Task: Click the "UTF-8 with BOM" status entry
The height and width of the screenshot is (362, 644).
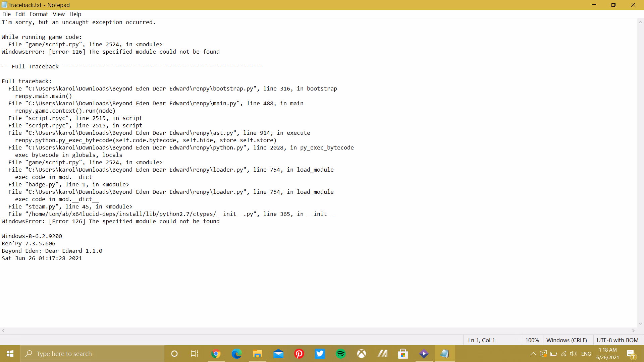Action: (x=618, y=340)
